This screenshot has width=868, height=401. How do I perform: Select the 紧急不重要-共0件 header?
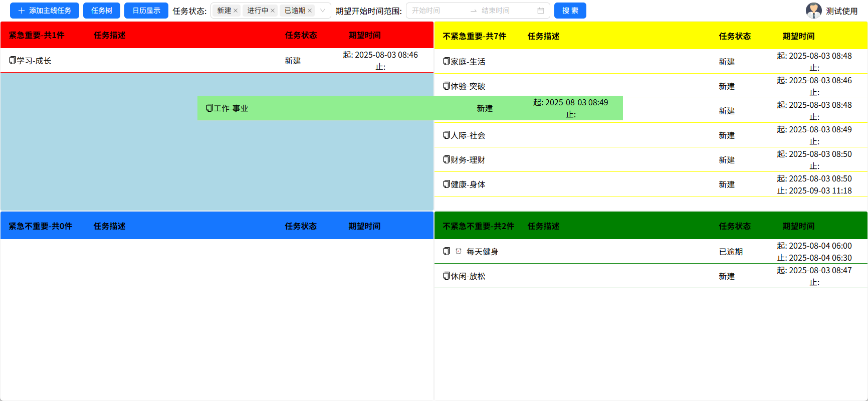(x=41, y=226)
